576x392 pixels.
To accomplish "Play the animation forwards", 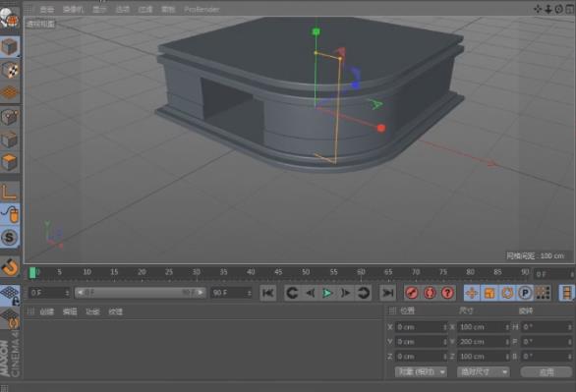I will tap(327, 293).
